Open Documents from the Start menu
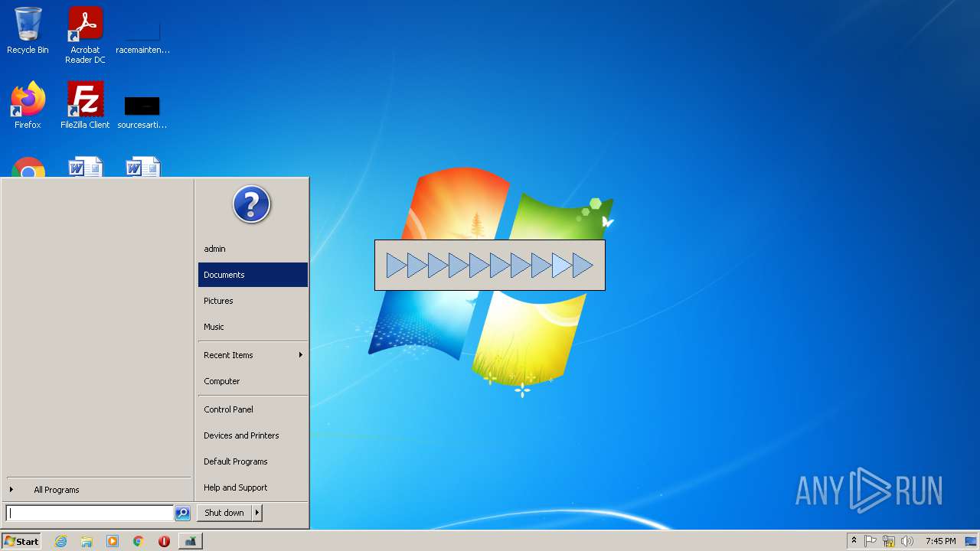 click(x=253, y=275)
